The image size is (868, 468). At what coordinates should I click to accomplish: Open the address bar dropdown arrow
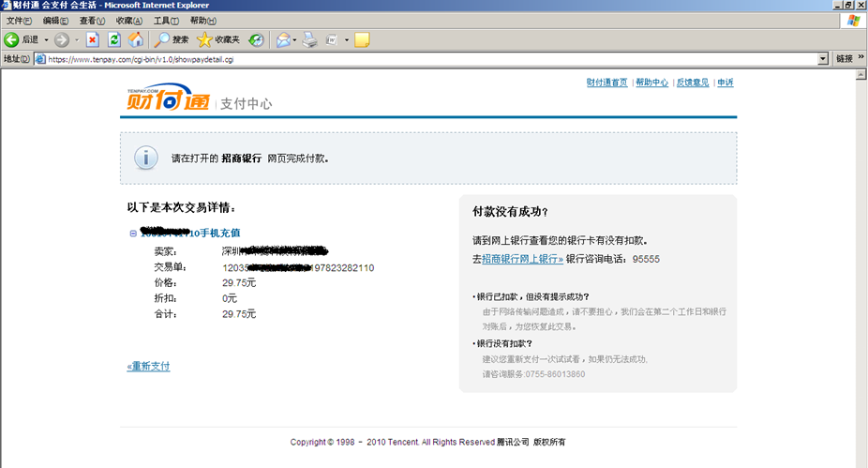[823, 58]
